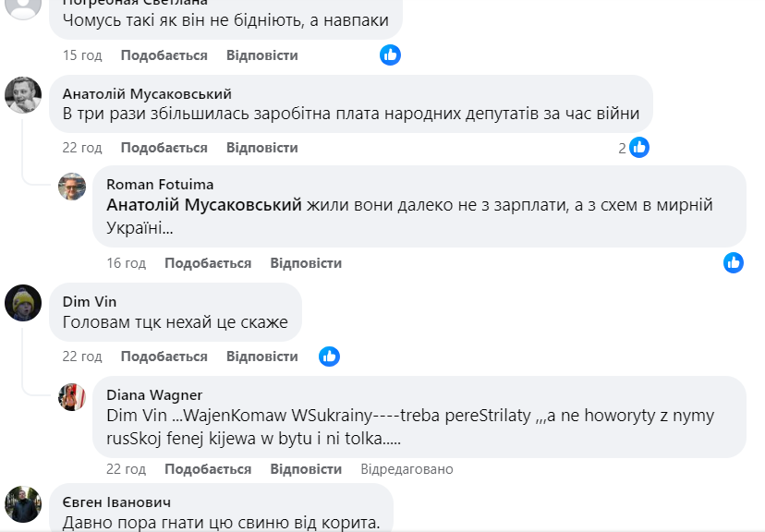Click Відповісти under Diana Wagner's reply
This screenshot has width=765, height=532.
(x=306, y=469)
